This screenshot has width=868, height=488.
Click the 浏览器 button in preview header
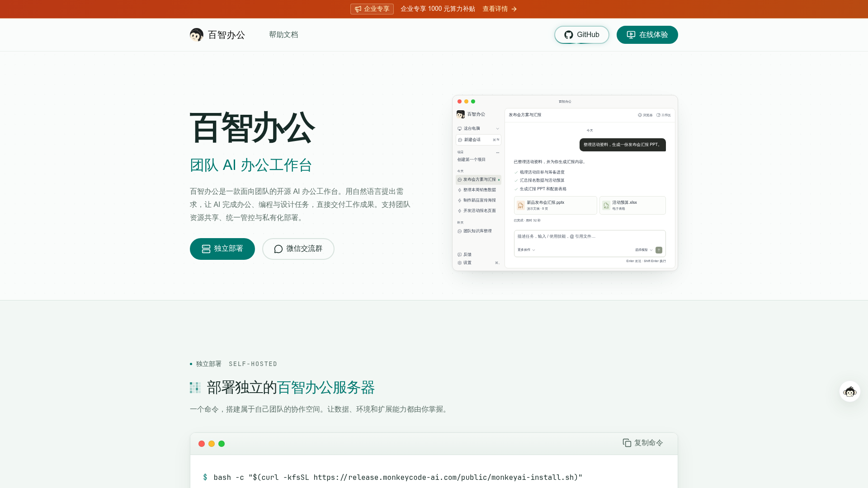645,115
